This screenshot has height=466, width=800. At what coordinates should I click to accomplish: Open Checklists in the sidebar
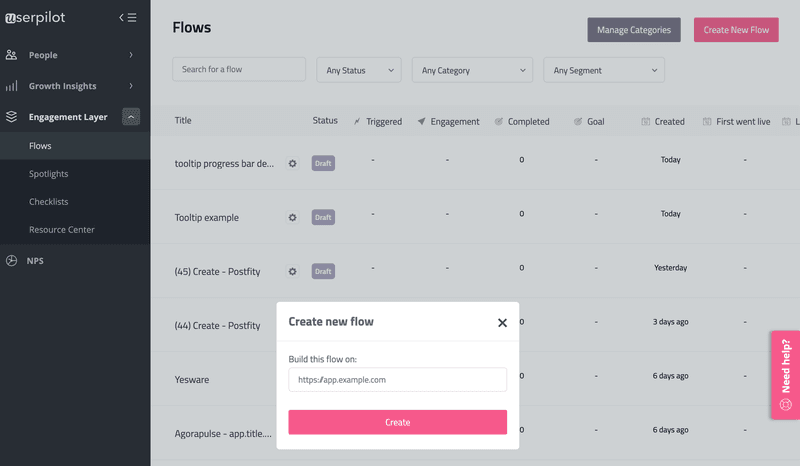coord(49,202)
